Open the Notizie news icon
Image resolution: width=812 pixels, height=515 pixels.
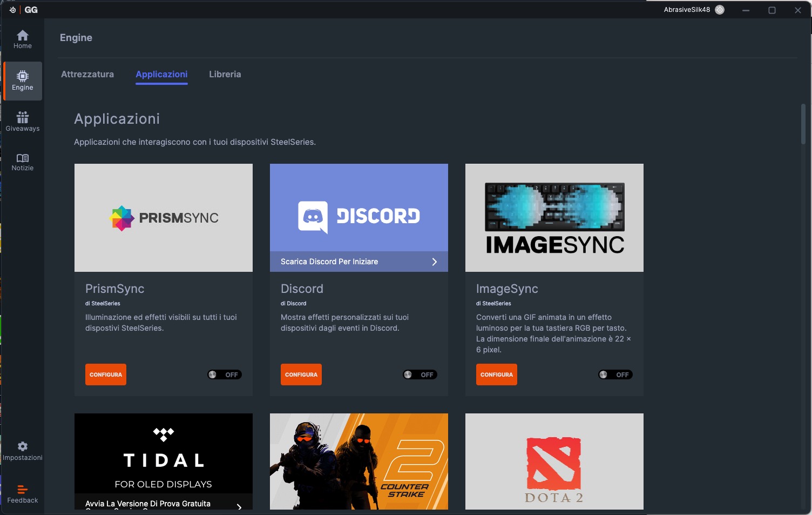23,158
